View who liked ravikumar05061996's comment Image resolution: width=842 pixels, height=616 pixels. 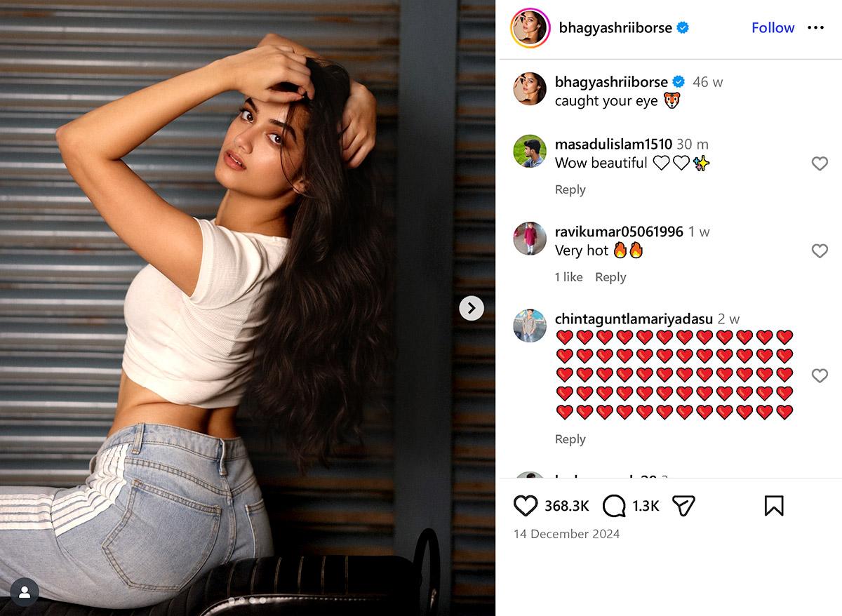568,277
